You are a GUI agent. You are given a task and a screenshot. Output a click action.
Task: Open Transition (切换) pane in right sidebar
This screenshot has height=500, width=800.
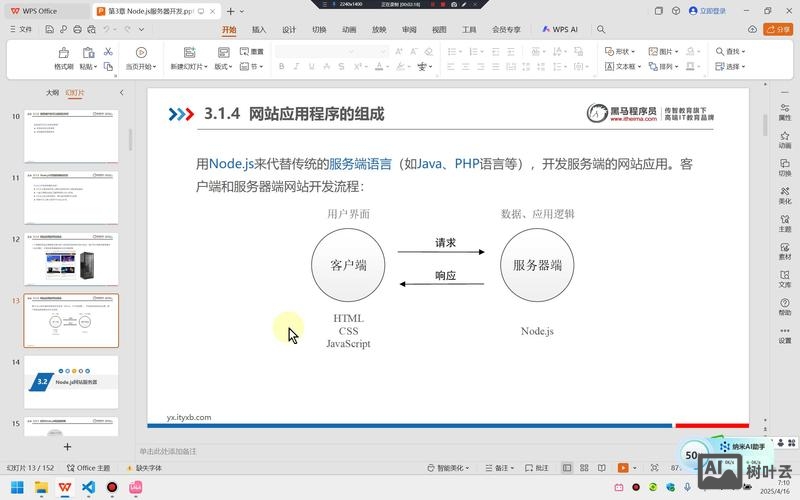pyautogui.click(x=785, y=167)
